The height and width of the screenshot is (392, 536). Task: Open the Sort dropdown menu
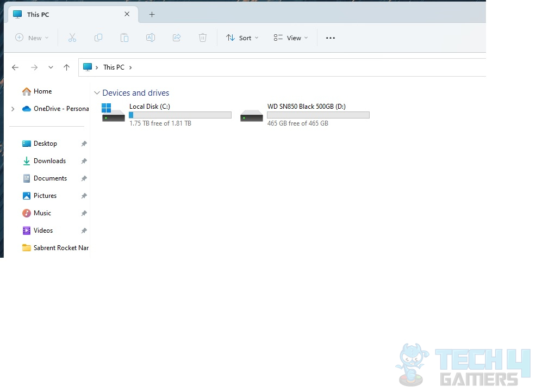[x=242, y=38]
